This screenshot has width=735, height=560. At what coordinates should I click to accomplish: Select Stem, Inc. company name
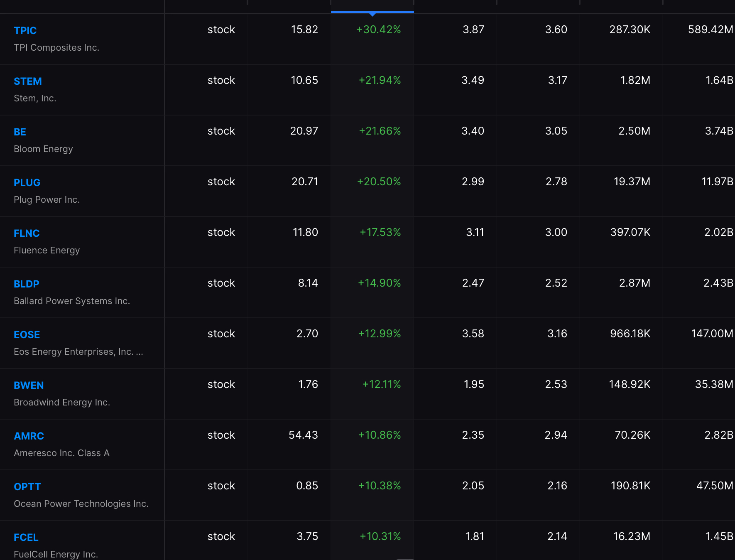tap(35, 98)
